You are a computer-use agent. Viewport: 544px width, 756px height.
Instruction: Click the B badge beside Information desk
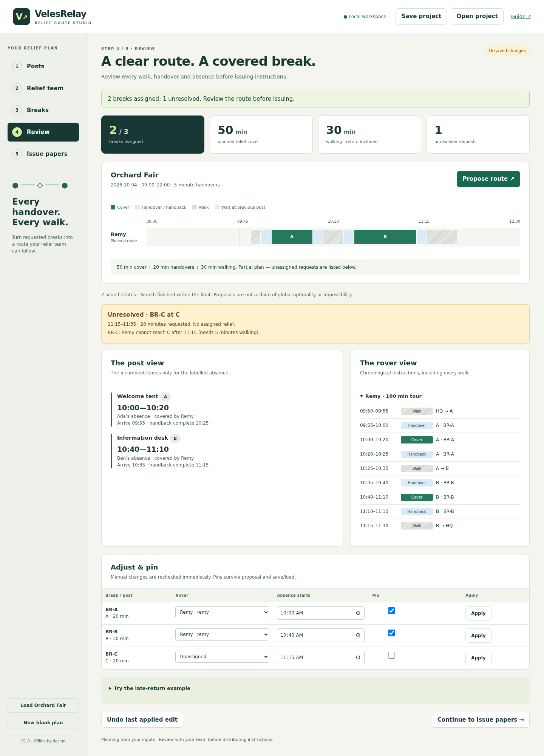(175, 438)
